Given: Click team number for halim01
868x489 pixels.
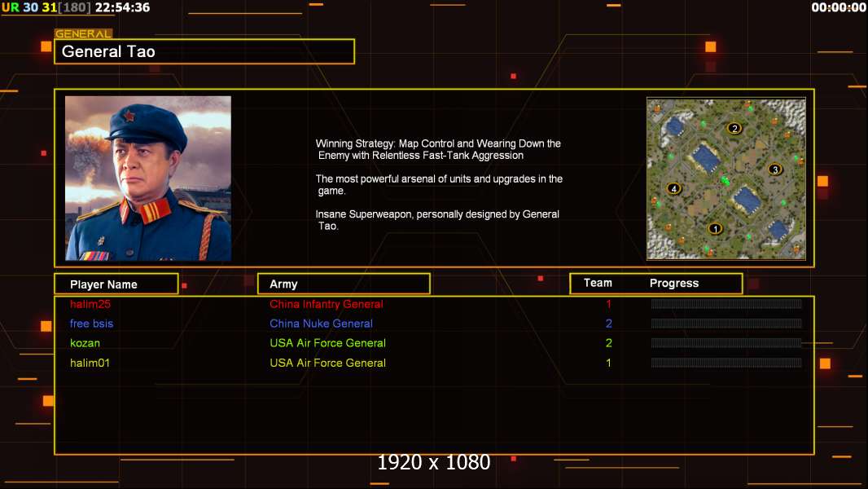Looking at the screenshot, I should click(x=608, y=363).
